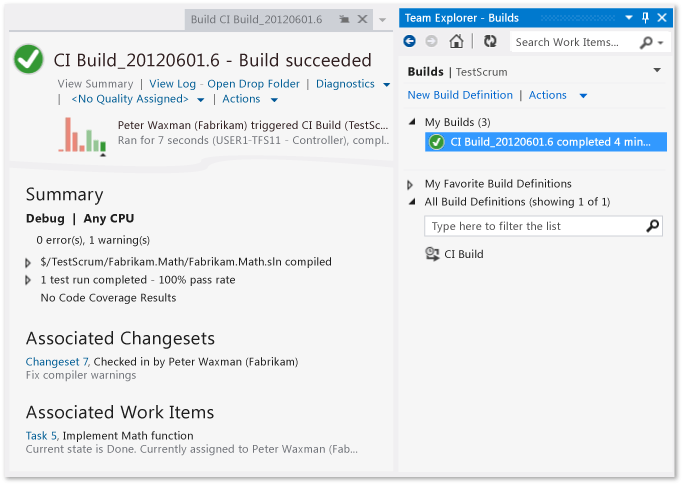Click the Back arrow in Team Explorer
Image resolution: width=683 pixels, height=485 pixels.
[x=410, y=42]
